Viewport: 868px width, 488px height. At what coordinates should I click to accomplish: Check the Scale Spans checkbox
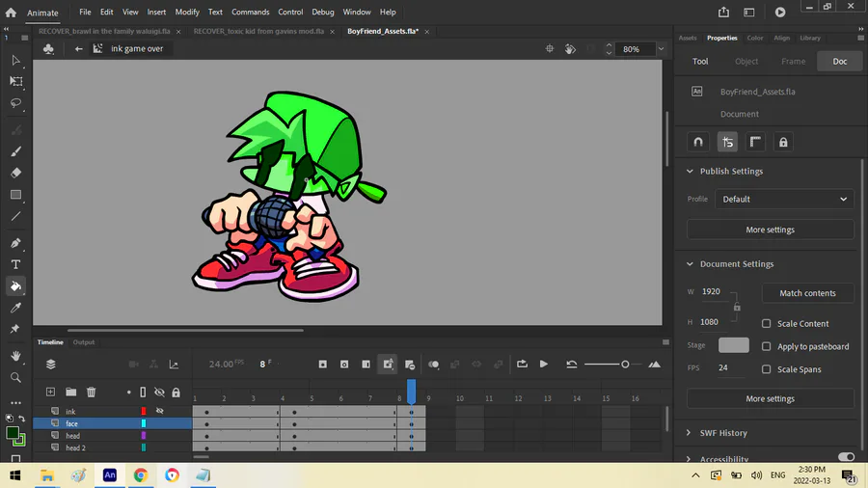(x=766, y=369)
